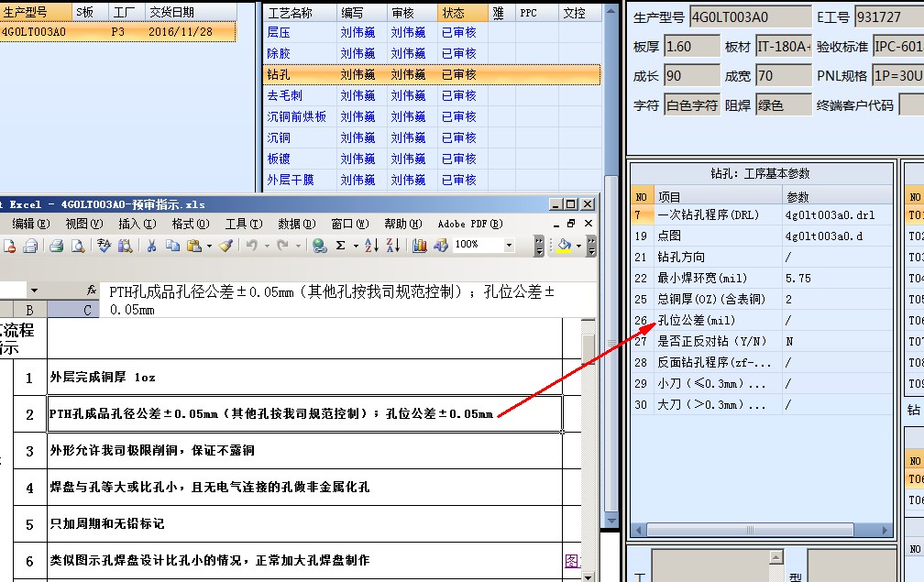The height and width of the screenshot is (582, 924).
Task: Click the Undo arrow icon
Action: click(252, 246)
